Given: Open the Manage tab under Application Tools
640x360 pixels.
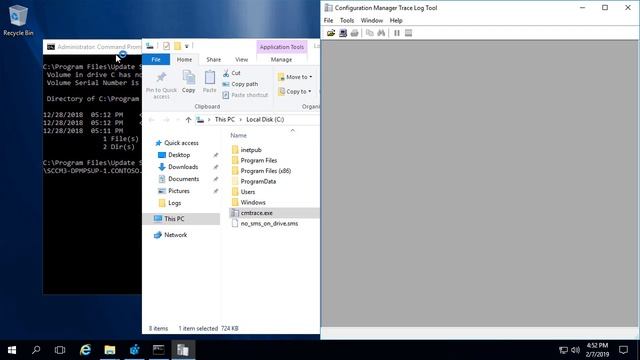Looking at the screenshot, I should click(x=281, y=60).
